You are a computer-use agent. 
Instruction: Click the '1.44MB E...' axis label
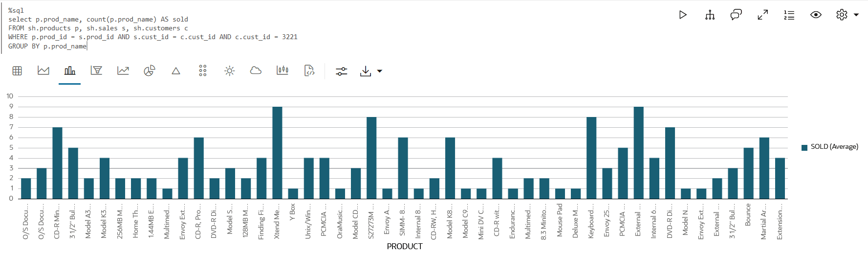pos(152,221)
